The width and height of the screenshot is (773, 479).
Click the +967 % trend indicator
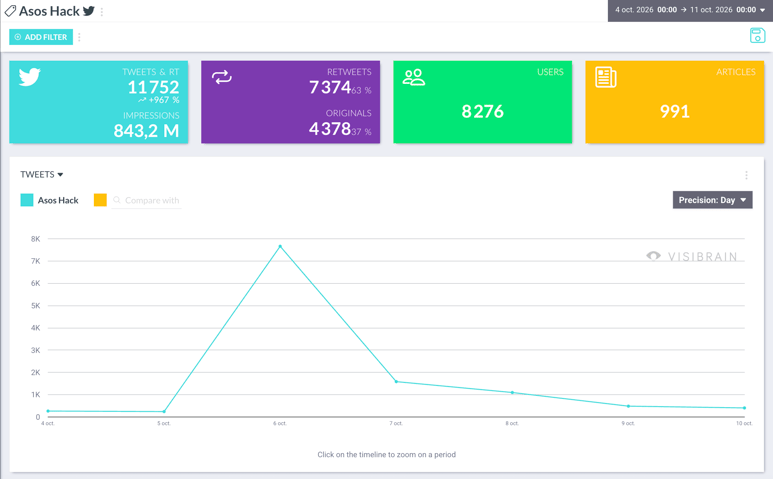pyautogui.click(x=159, y=100)
